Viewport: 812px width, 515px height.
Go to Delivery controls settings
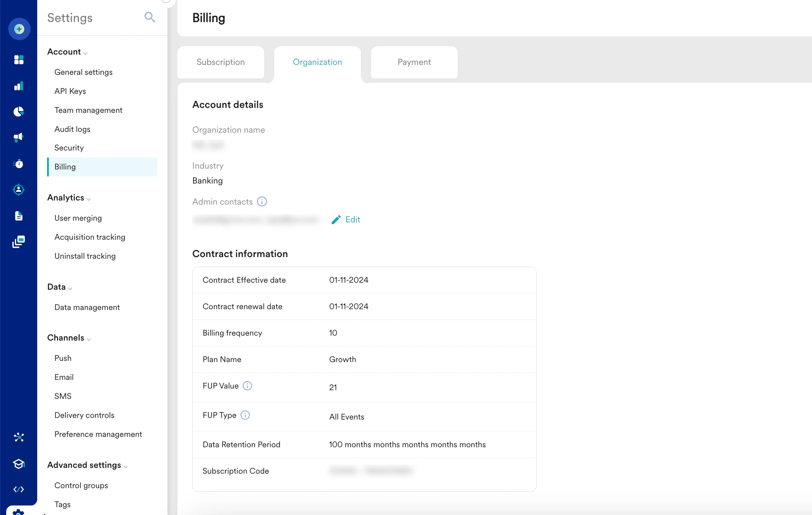coord(84,415)
